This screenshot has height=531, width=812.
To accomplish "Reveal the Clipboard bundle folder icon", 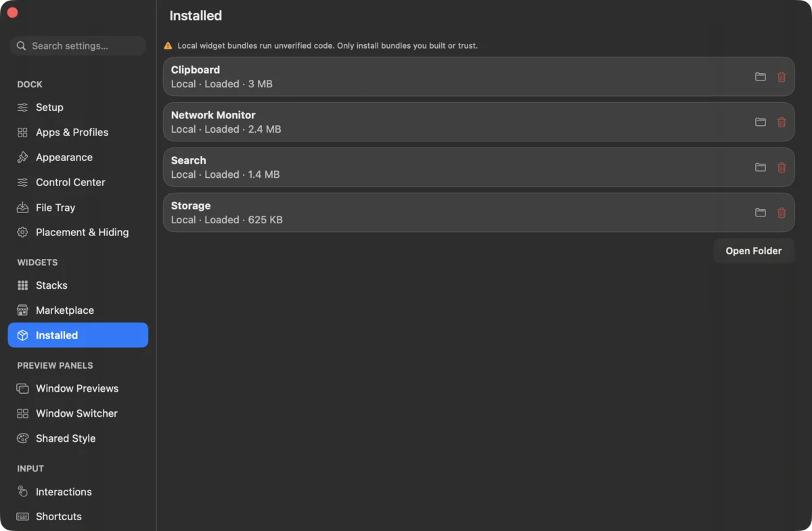I will click(x=761, y=76).
